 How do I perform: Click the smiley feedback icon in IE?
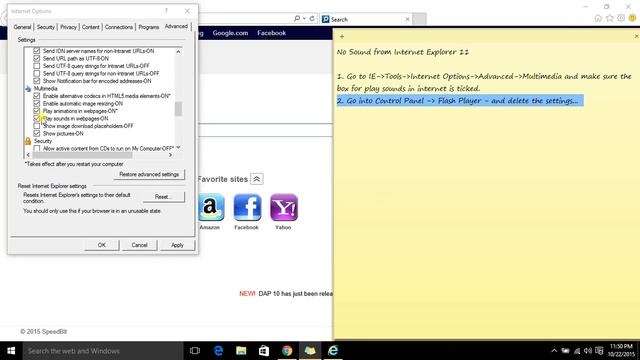(632, 18)
